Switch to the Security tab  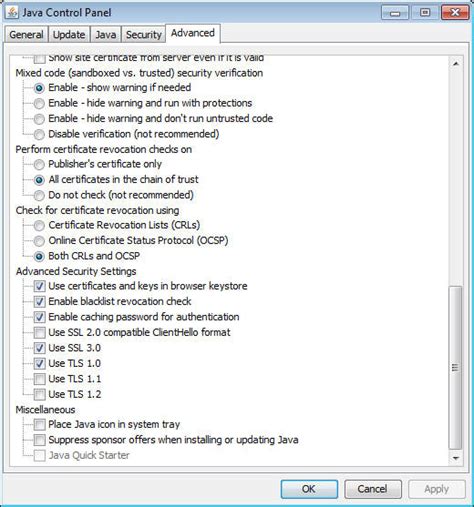click(x=143, y=34)
